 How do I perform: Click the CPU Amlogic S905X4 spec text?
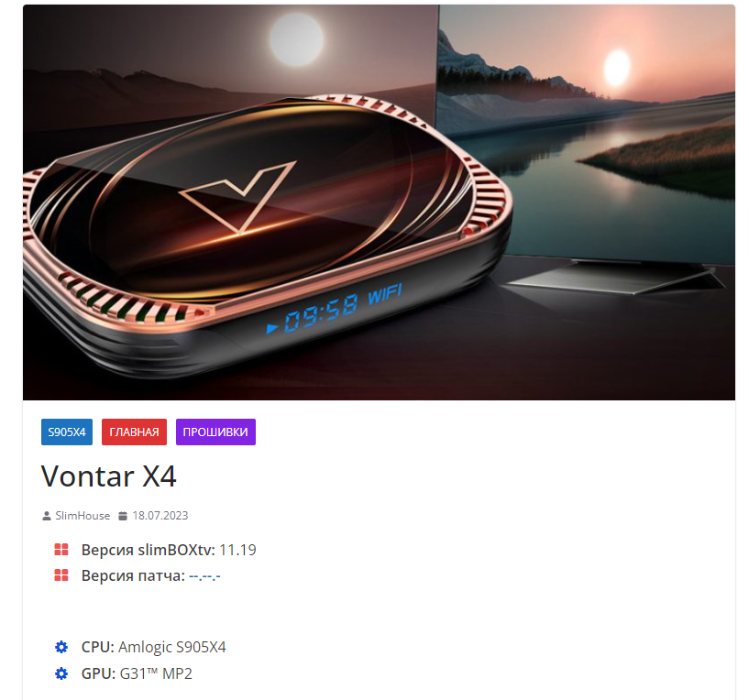(x=153, y=647)
